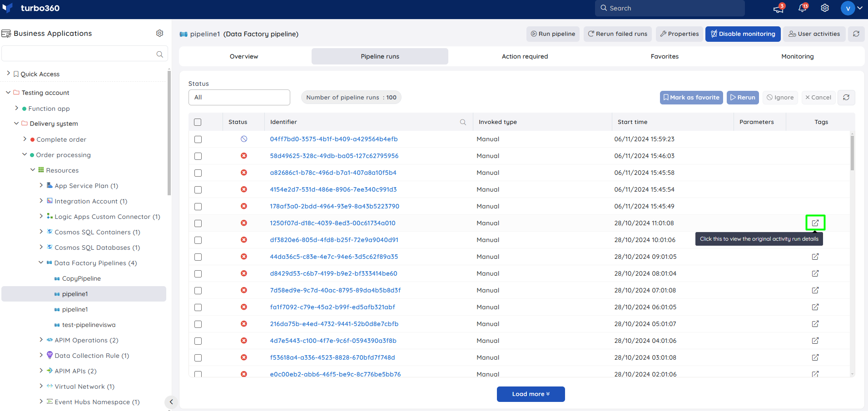Click the turbo360 logo
Screen dimensions: 868x411
[x=31, y=8]
